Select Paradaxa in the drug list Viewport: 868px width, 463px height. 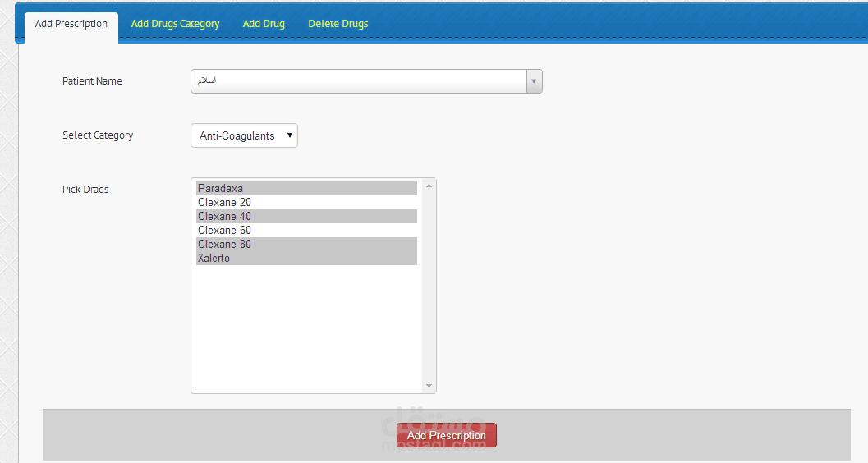coord(306,188)
